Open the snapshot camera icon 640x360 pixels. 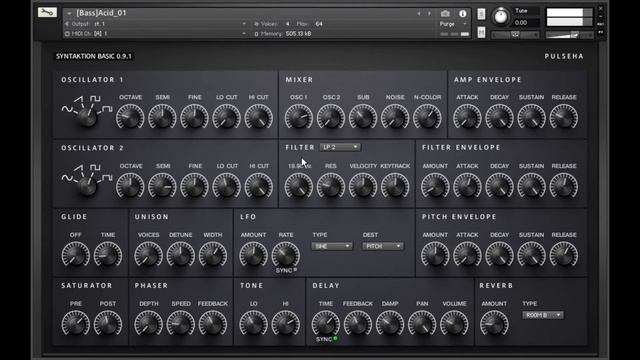click(x=445, y=13)
